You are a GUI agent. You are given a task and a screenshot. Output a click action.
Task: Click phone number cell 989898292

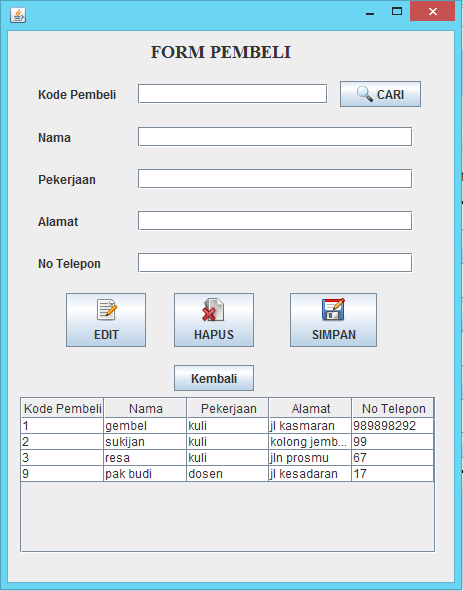[x=393, y=426]
